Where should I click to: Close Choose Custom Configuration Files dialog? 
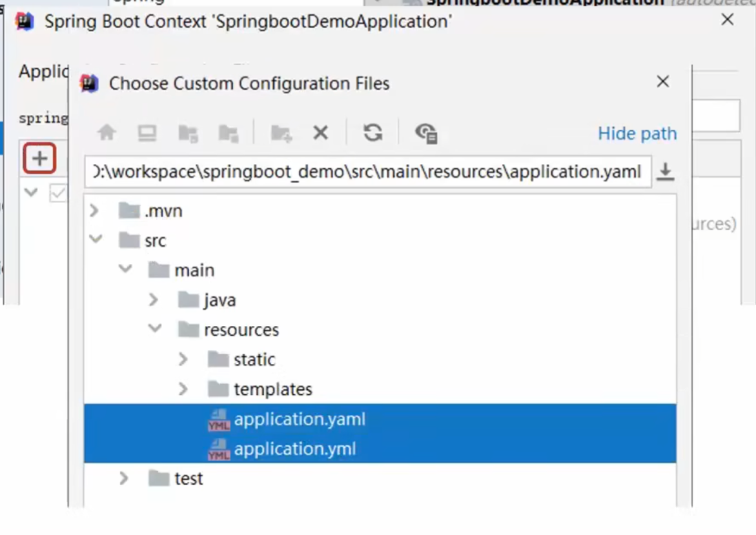coord(663,82)
